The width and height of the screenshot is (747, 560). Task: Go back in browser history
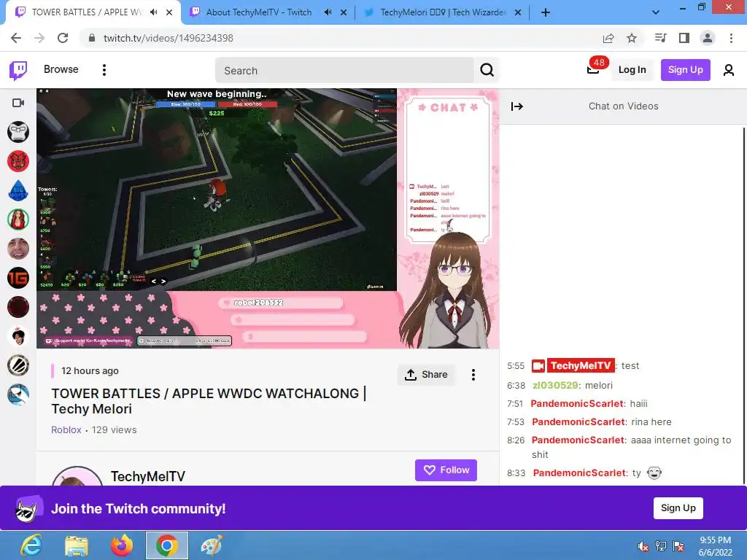tap(16, 38)
